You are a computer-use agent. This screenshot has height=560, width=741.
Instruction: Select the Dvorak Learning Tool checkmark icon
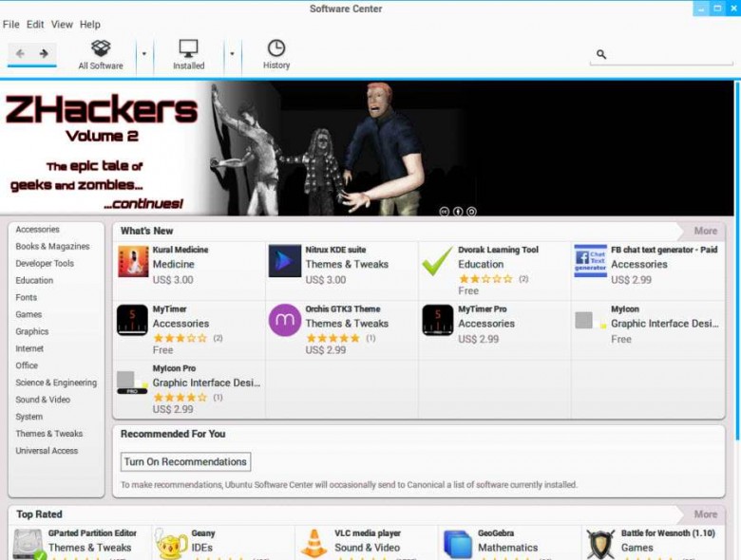coord(437,261)
